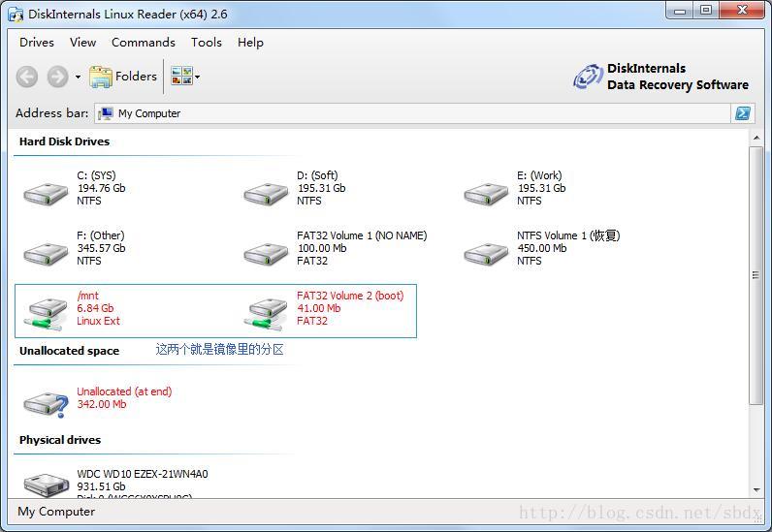
Task: Click the Hard Disk Drives section header
Action: pos(65,141)
